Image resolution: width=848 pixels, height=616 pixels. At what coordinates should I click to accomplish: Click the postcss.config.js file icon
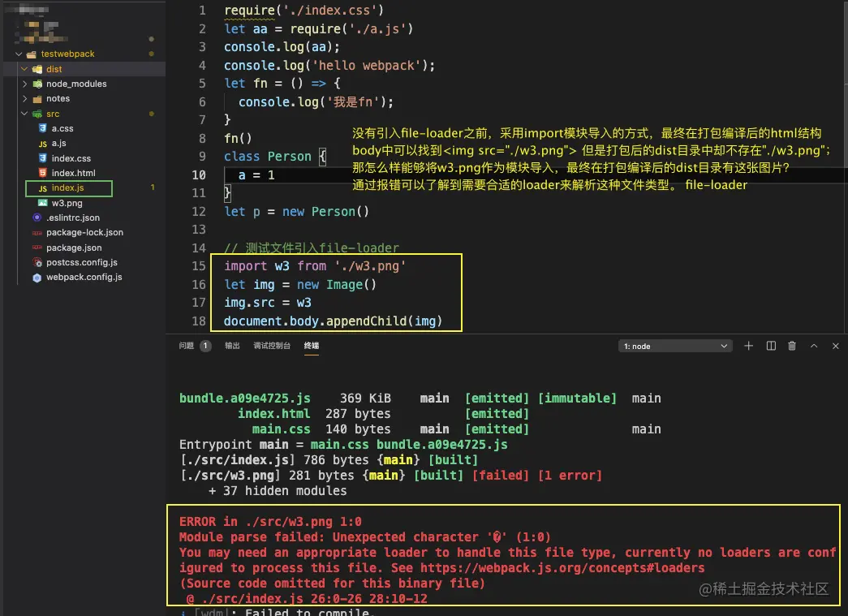(37, 262)
